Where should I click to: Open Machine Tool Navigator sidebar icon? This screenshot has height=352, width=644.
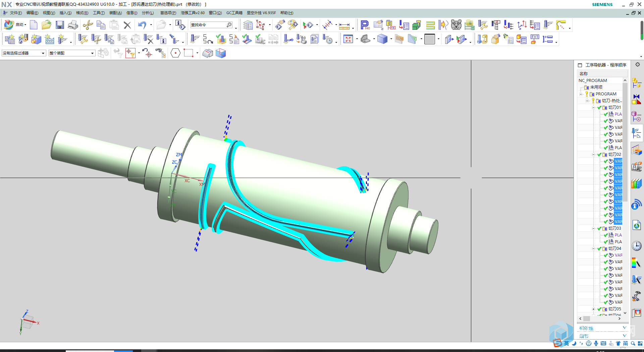point(636,167)
